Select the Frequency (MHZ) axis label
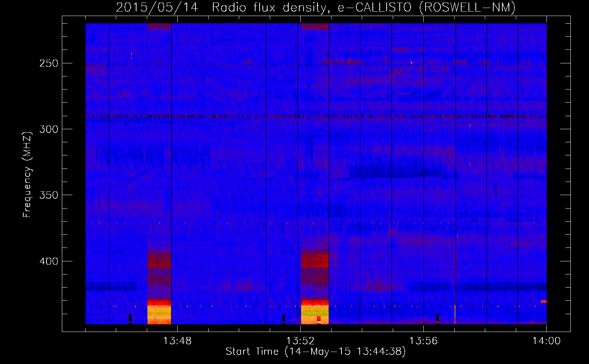Image resolution: width=589 pixels, height=364 pixels. pyautogui.click(x=27, y=174)
